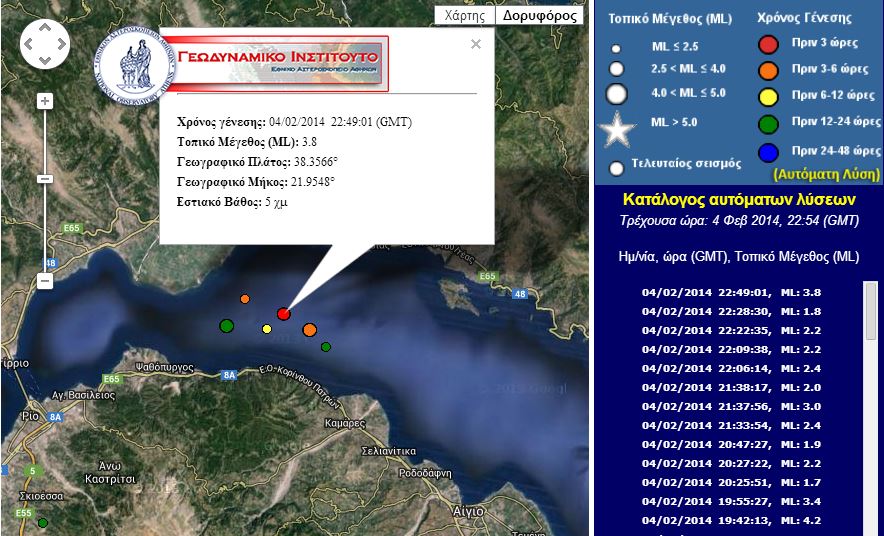Select the 20:25:51 ML 1.7 entry
The image size is (884, 536).
tap(731, 483)
